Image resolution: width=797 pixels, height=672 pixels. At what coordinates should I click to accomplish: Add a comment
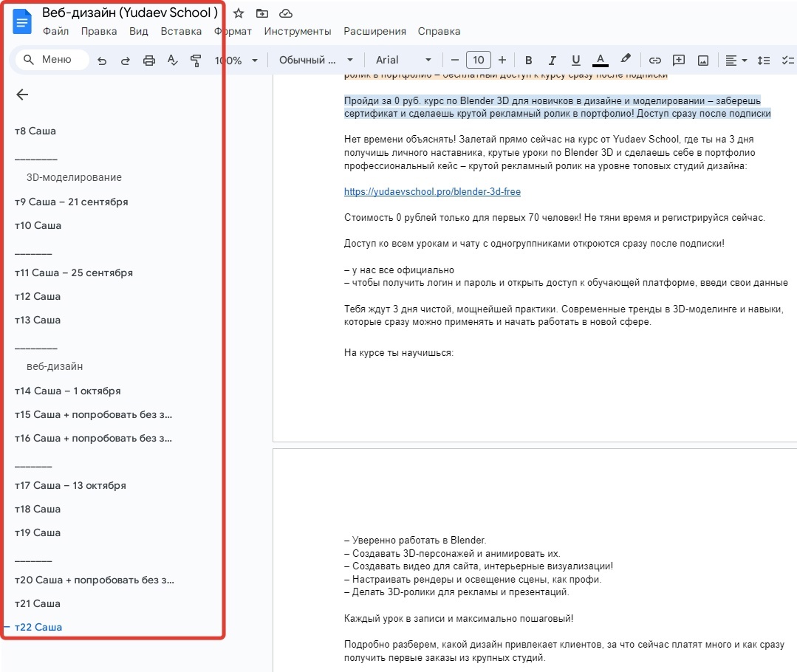tap(679, 60)
